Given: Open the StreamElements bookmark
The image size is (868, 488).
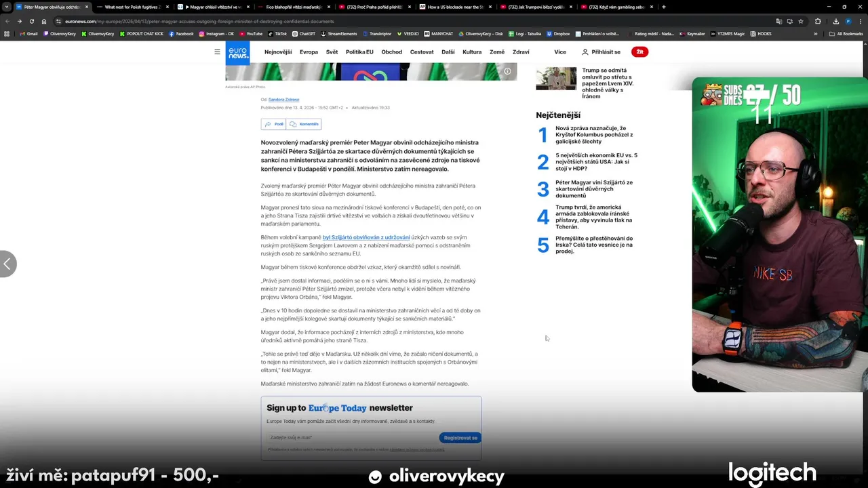Looking at the screenshot, I should pos(338,33).
